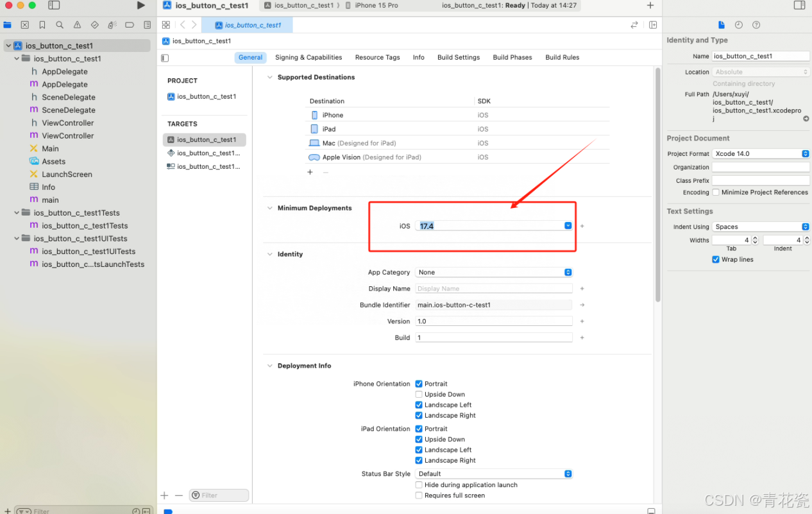Collapse the Supported Destinations section

(269, 77)
